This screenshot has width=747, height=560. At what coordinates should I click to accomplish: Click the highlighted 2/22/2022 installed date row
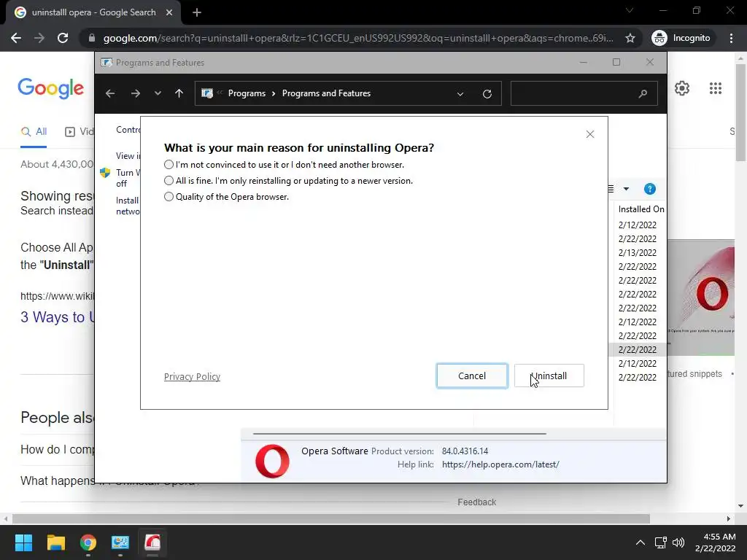(x=638, y=349)
